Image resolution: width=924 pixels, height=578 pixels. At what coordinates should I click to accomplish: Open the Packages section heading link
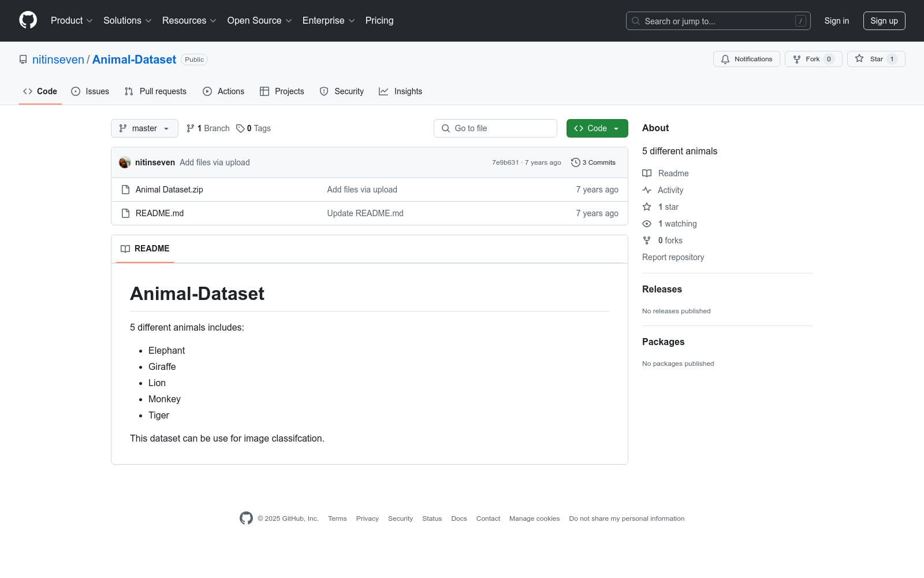(663, 342)
